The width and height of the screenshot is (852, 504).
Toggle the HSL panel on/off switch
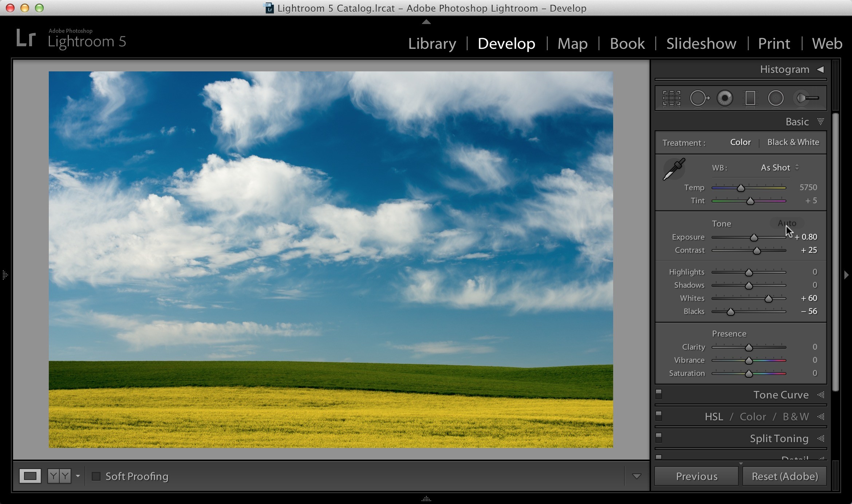pyautogui.click(x=659, y=416)
